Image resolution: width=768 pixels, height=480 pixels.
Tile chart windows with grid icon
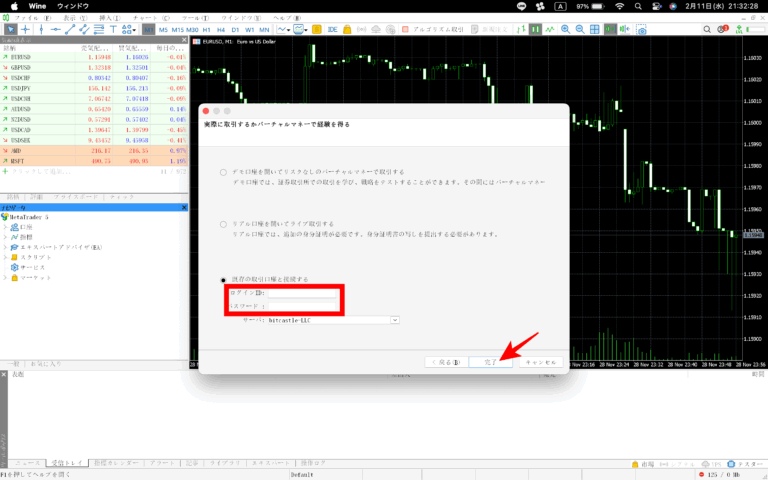(x=595, y=29)
